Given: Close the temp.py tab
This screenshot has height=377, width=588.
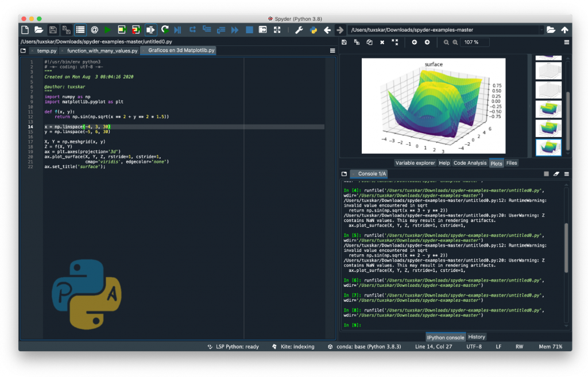Looking at the screenshot, I should click(32, 50).
